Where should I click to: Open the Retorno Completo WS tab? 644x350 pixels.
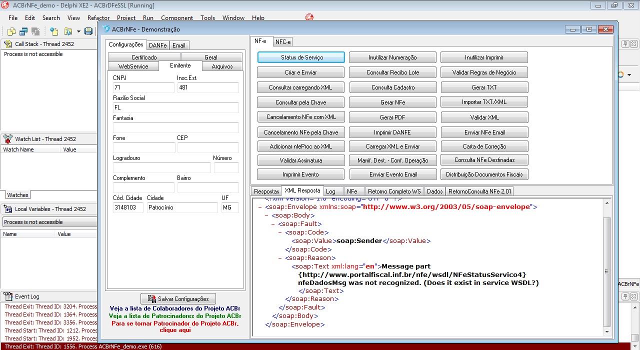[x=394, y=191]
